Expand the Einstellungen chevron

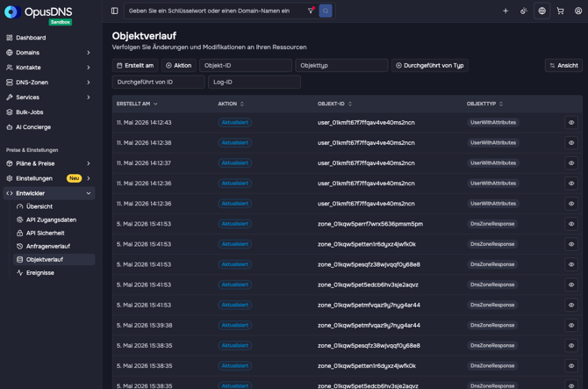(x=89, y=178)
